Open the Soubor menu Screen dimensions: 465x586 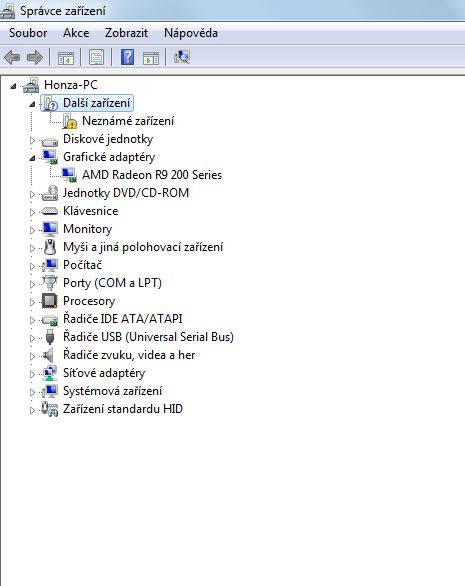tap(28, 33)
